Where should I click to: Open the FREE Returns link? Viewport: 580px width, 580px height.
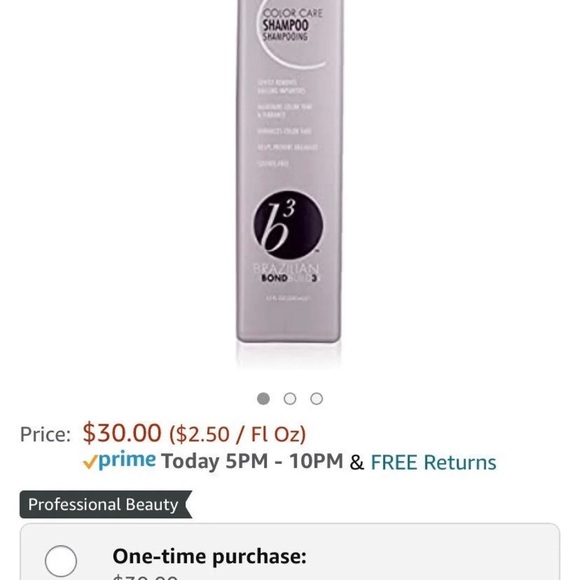(x=433, y=462)
